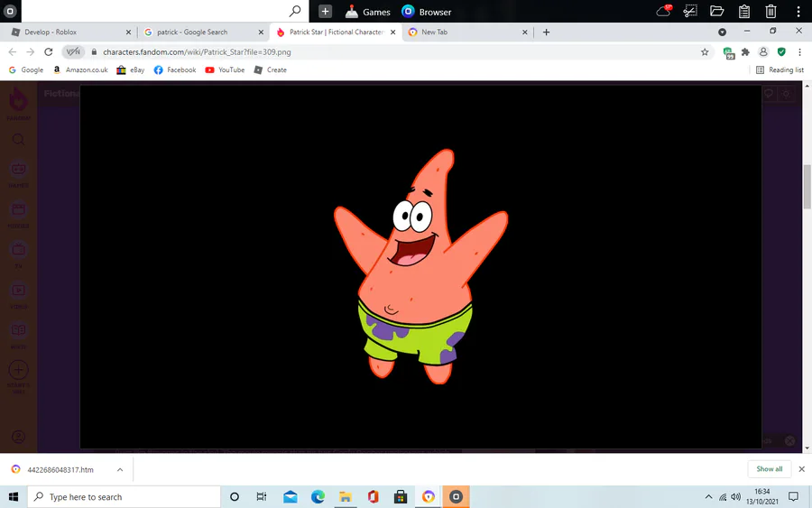Switch to the Develop - Roblox tab

coord(69,32)
